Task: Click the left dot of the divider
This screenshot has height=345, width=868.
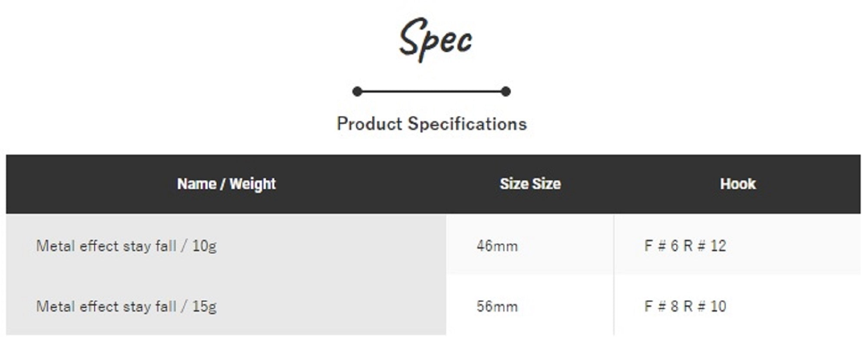Action: pos(357,92)
